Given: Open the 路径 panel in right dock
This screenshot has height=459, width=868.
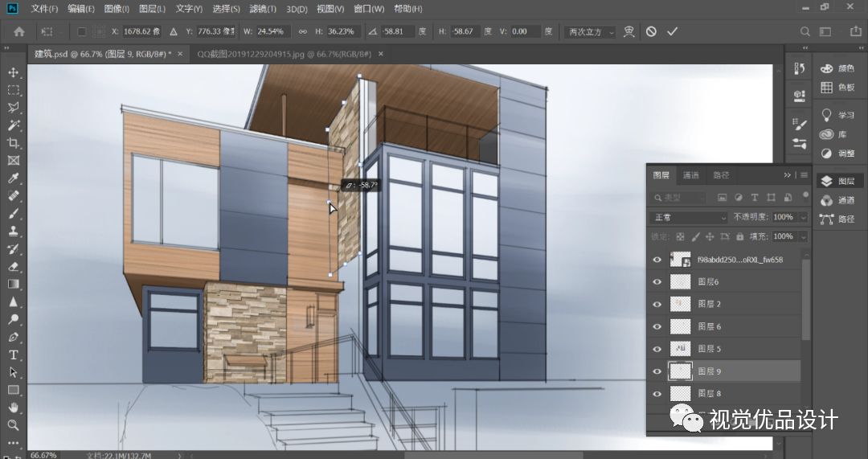Looking at the screenshot, I should point(838,219).
